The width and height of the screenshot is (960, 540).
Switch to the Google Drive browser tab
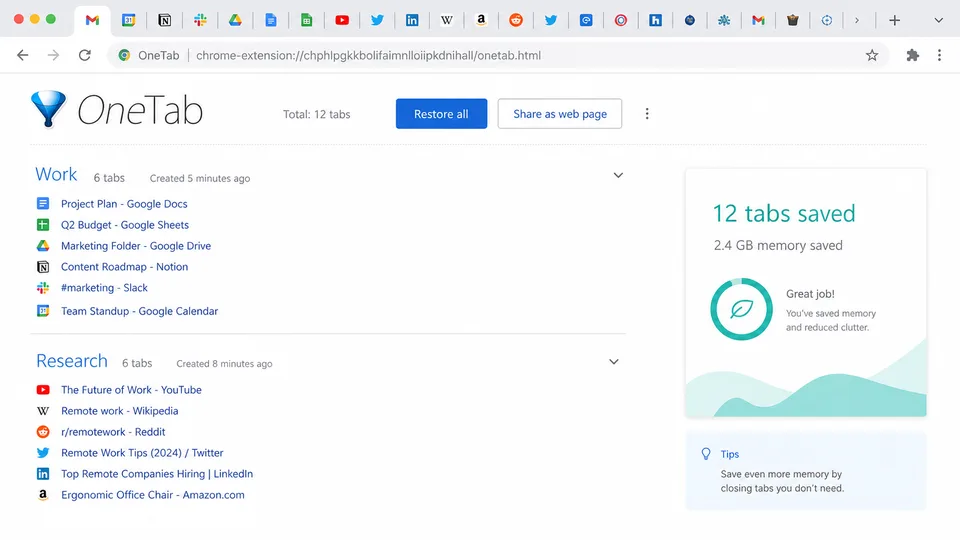coord(235,20)
